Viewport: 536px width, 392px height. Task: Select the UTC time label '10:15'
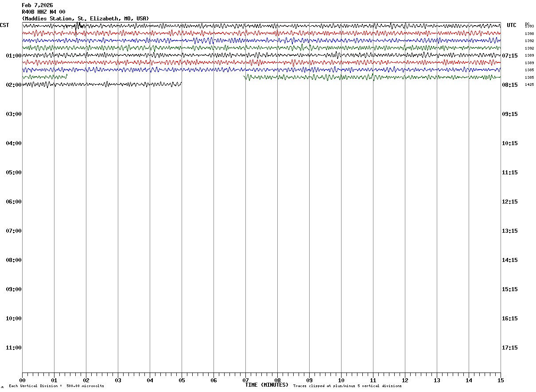(510, 143)
